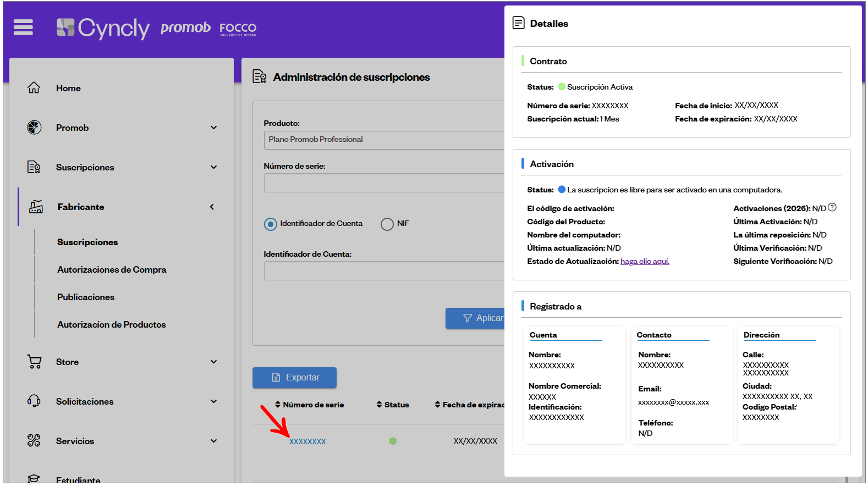Click the Número de serie input field
The image size is (868, 486).
point(384,183)
